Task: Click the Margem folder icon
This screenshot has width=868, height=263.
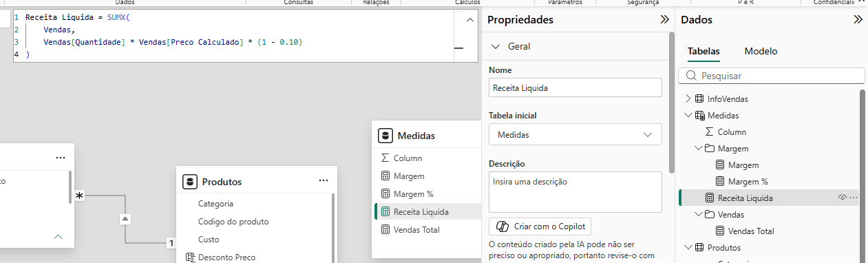Action: [710, 149]
